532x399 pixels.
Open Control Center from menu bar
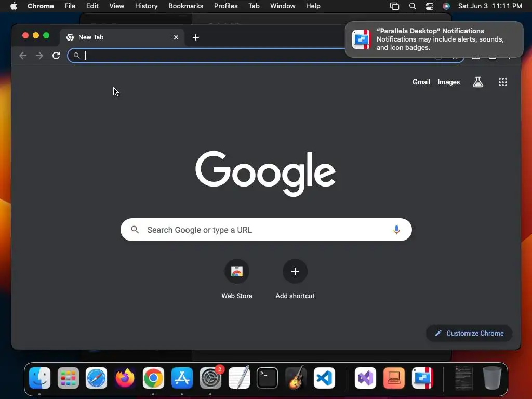[429, 6]
